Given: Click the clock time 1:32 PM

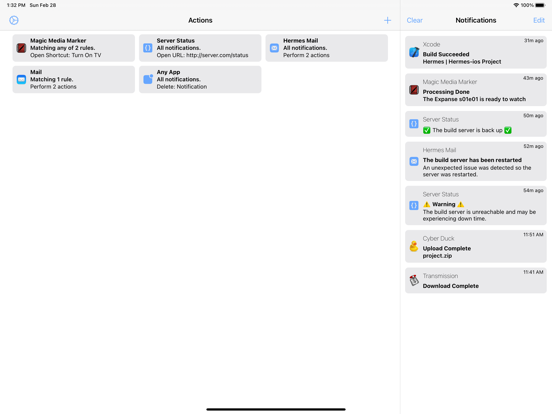Looking at the screenshot, I should point(16,5).
